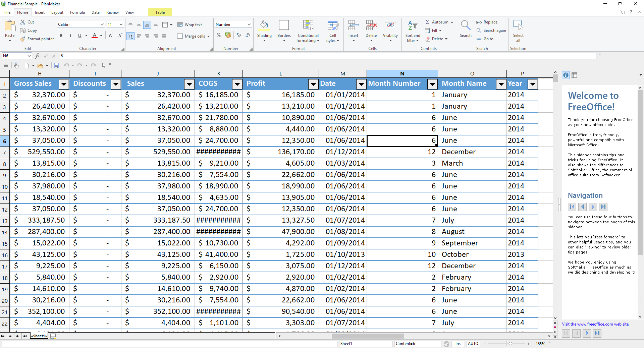Click the touch mode hand icon

click(16, 65)
